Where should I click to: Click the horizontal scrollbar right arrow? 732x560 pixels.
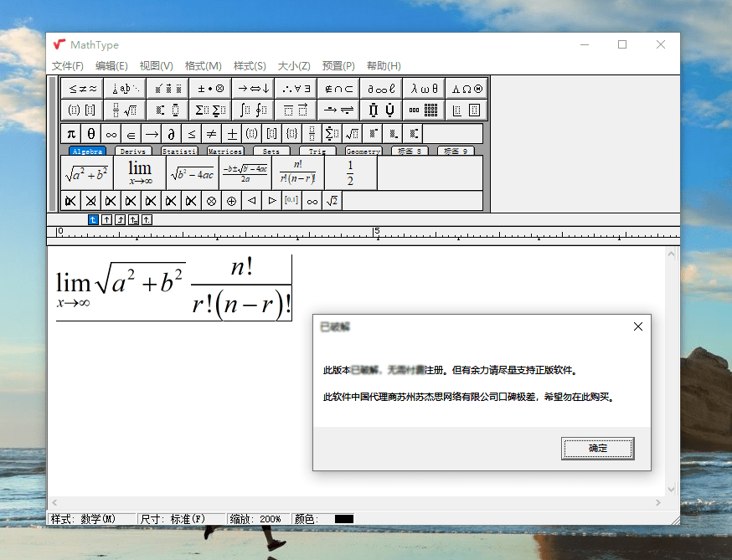657,502
